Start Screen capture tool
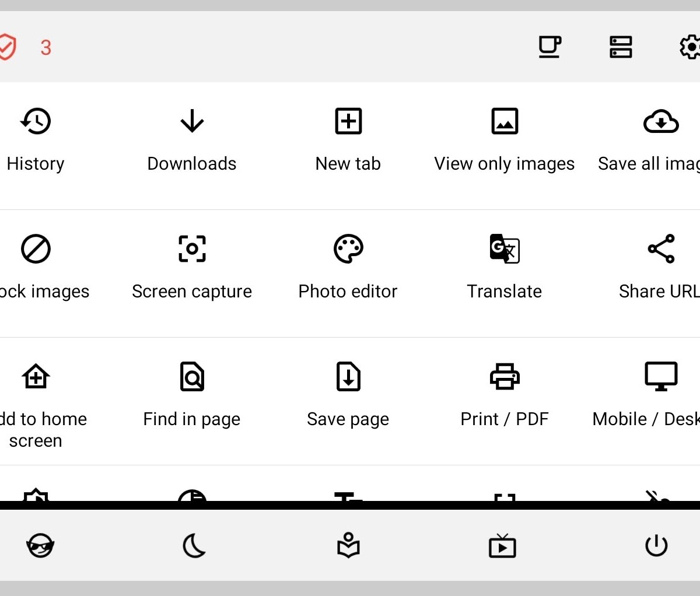The height and width of the screenshot is (596, 700). click(x=192, y=249)
